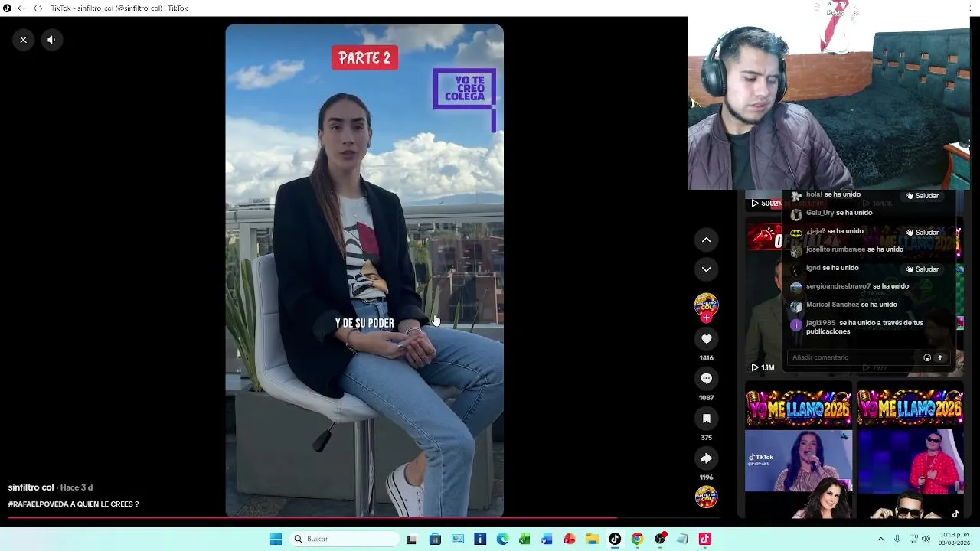Click Saludar next to hola!

pyautogui.click(x=922, y=196)
